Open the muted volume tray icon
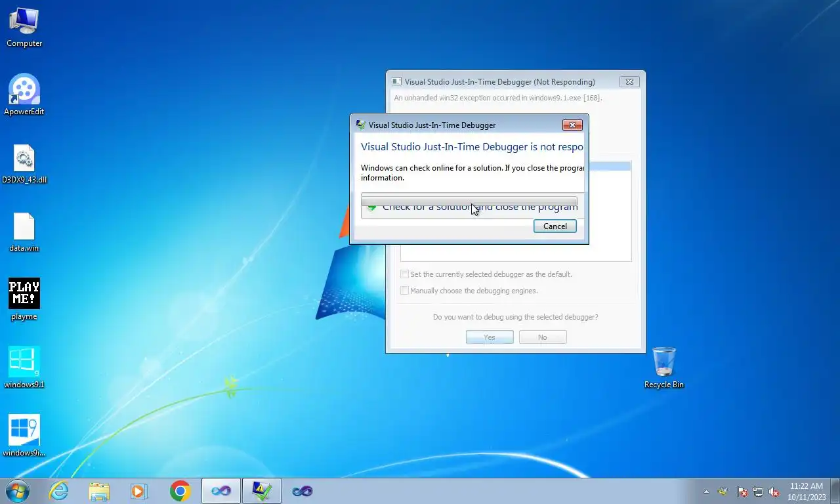This screenshot has height=504, width=840. (774, 492)
